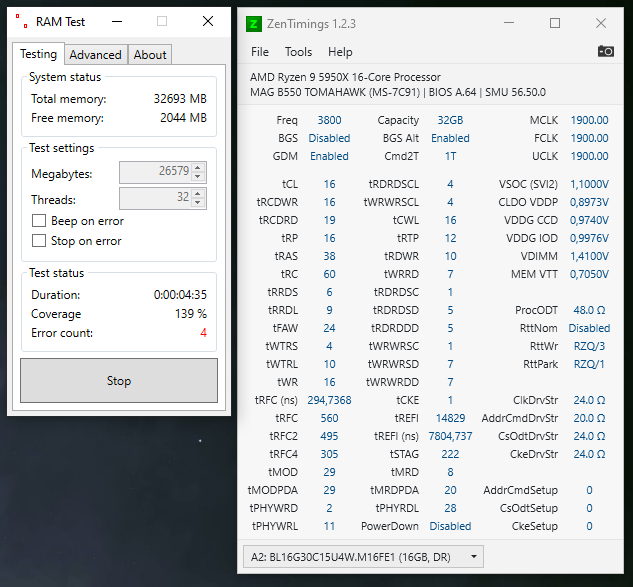This screenshot has height=587, width=633.
Task: Open the Tools menu in ZenTimings
Action: coord(298,52)
